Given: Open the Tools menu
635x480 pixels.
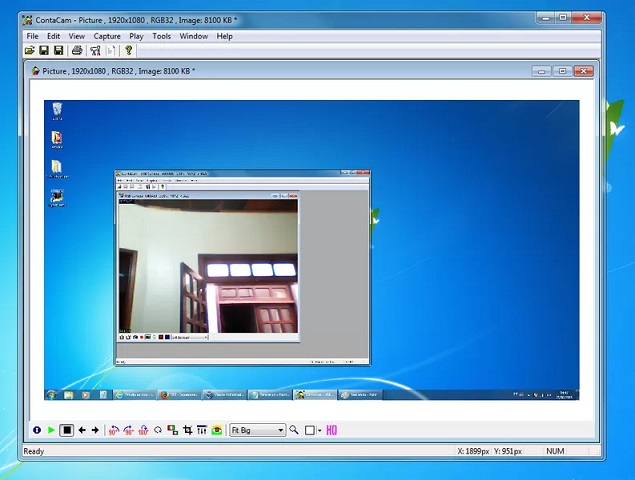Looking at the screenshot, I should coord(161,36).
